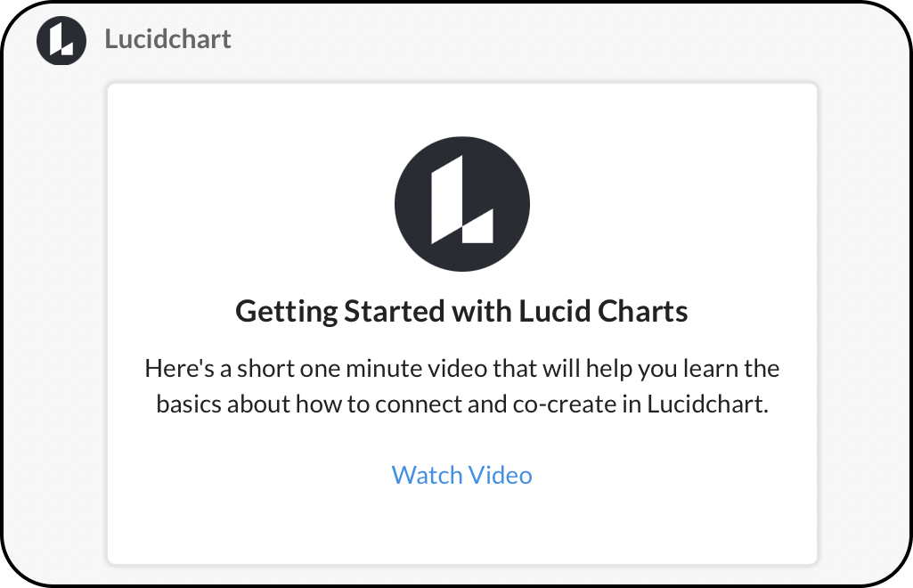This screenshot has width=913, height=588.
Task: Click the Lucidchart sender name
Action: (x=167, y=39)
